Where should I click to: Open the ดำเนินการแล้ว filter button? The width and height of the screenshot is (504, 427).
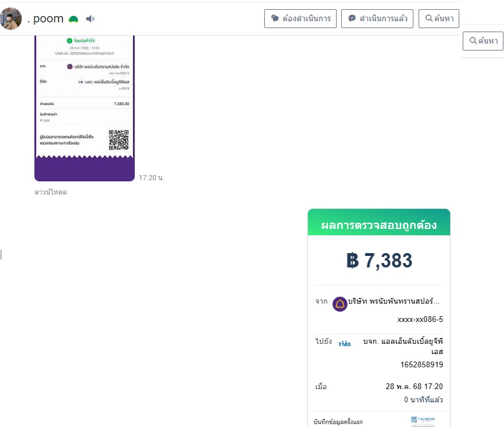[x=378, y=18]
